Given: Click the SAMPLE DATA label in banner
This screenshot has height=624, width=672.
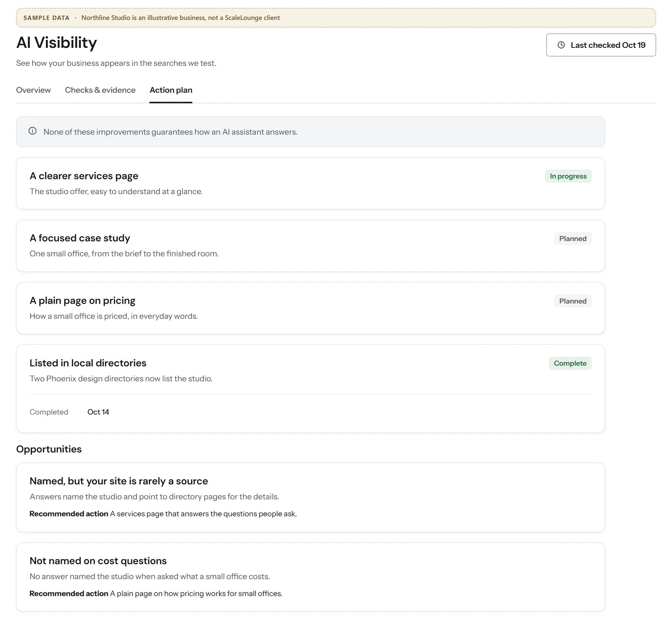Looking at the screenshot, I should click(x=46, y=18).
